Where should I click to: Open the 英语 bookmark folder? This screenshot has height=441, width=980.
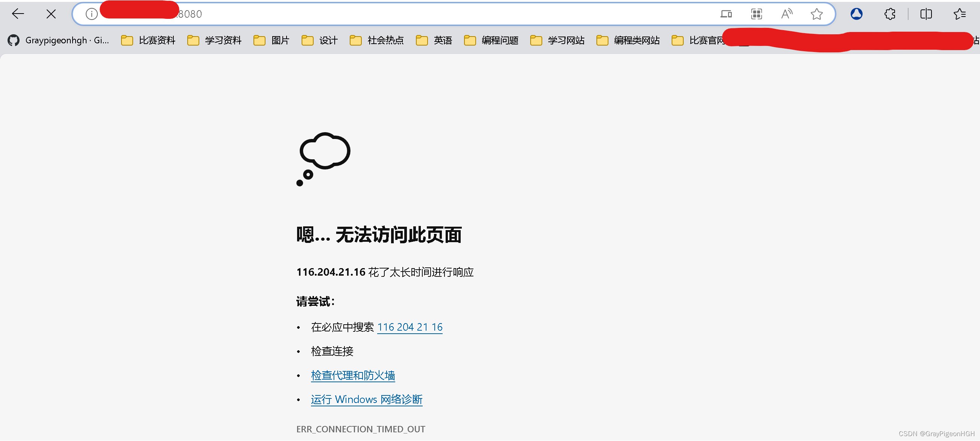(x=434, y=40)
